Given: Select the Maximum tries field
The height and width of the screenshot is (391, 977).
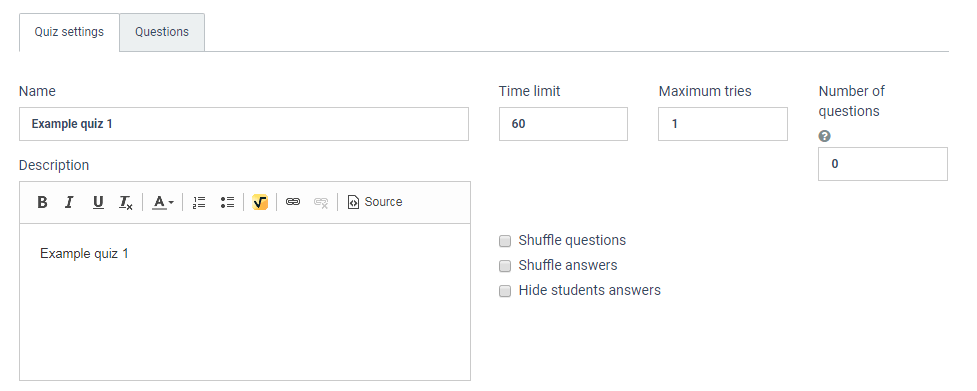Looking at the screenshot, I should [723, 124].
